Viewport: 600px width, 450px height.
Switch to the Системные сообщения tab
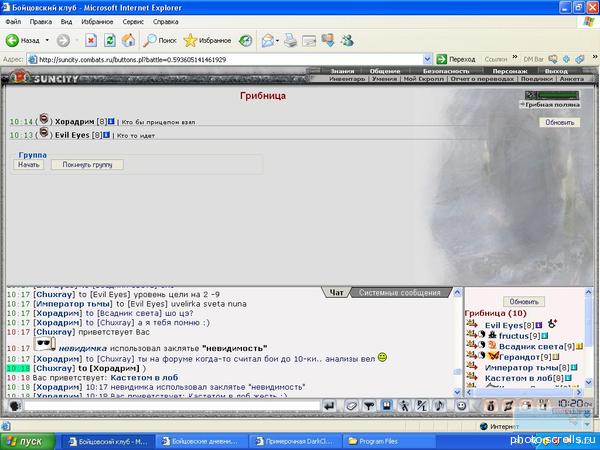pyautogui.click(x=398, y=293)
